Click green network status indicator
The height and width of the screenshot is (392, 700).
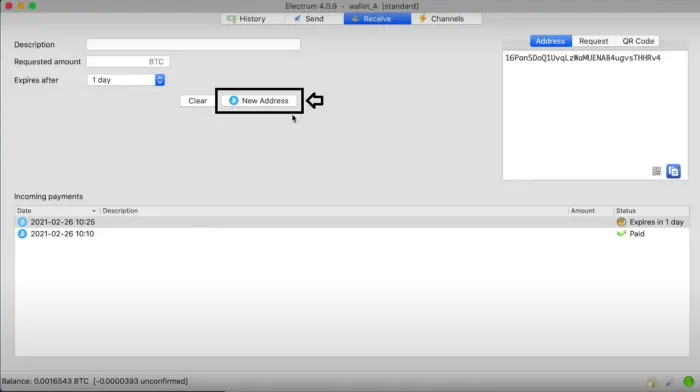click(688, 382)
